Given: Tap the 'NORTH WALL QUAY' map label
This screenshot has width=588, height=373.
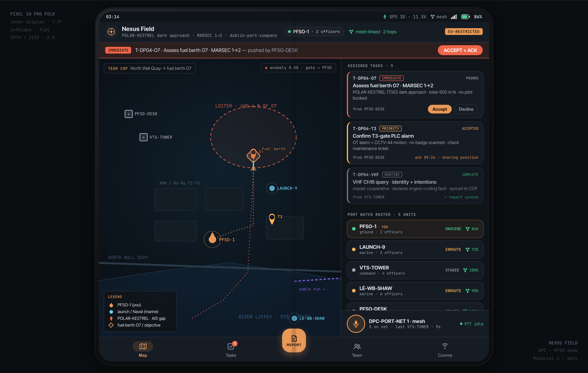Looking at the screenshot, I should [x=128, y=257].
